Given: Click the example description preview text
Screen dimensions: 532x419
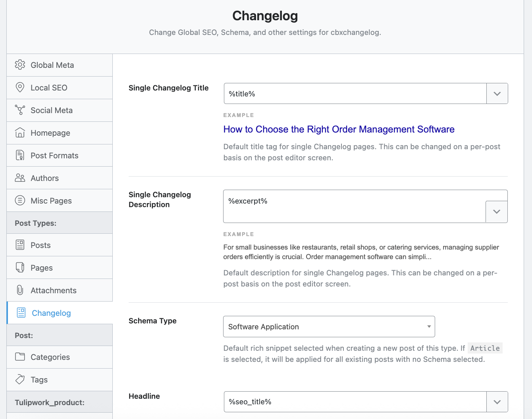Looking at the screenshot, I should point(361,252).
